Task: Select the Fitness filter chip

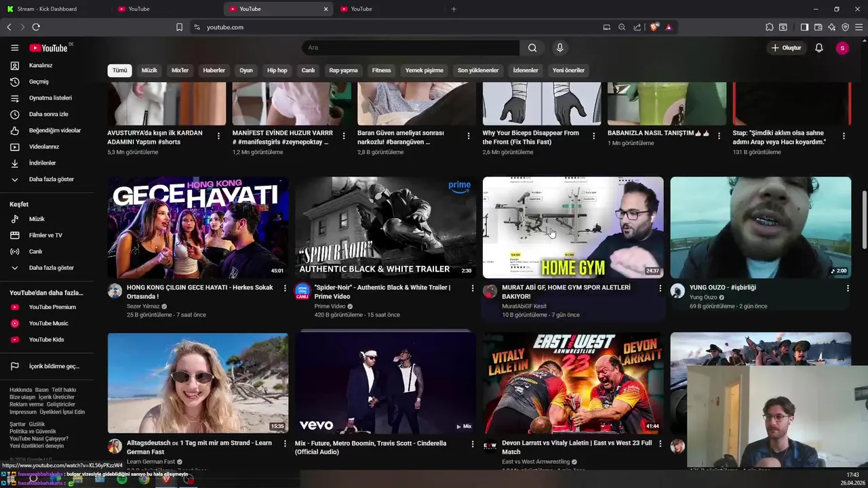Action: (x=381, y=70)
